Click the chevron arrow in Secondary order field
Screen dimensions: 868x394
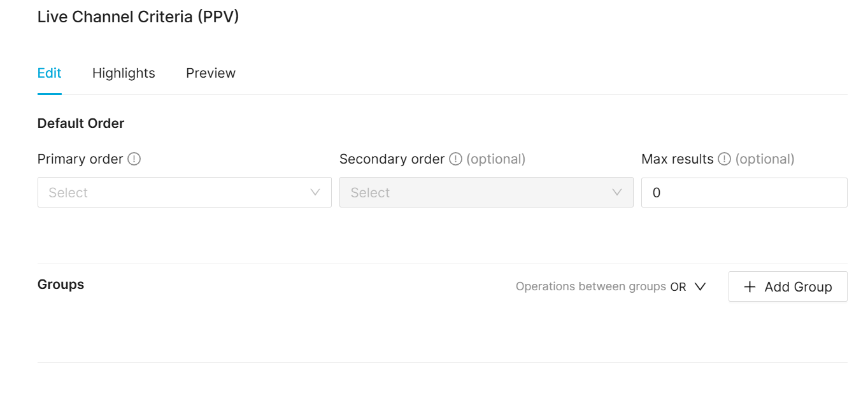tap(616, 192)
